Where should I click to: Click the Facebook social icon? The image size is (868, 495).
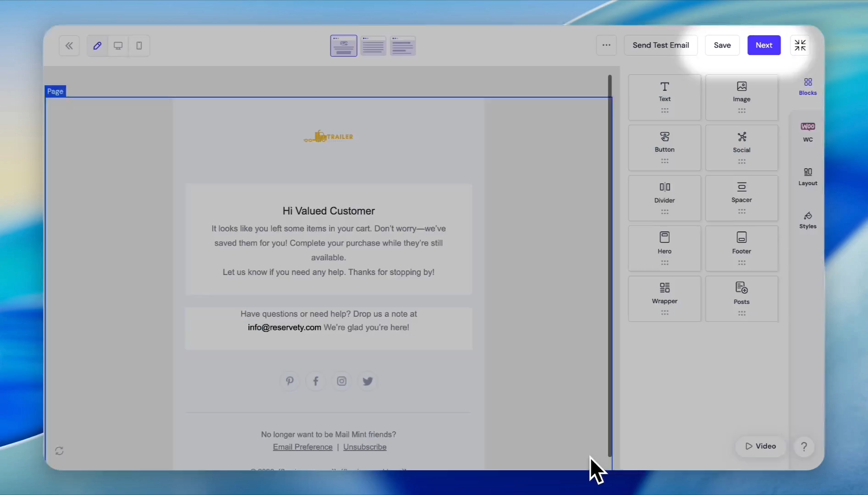tap(316, 381)
